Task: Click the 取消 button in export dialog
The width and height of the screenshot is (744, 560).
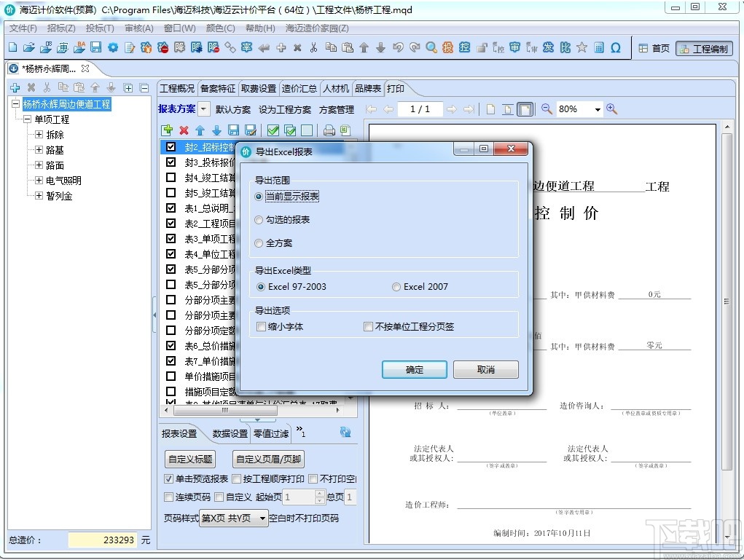Action: pyautogui.click(x=486, y=369)
